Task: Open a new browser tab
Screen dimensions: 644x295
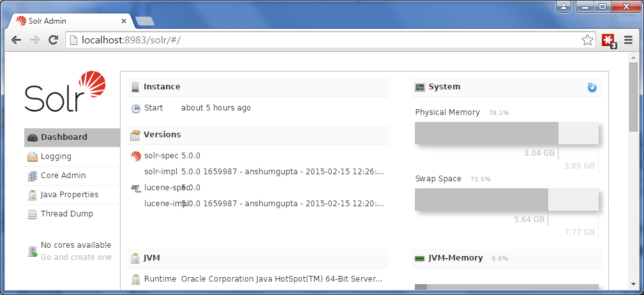Action: coord(145,21)
